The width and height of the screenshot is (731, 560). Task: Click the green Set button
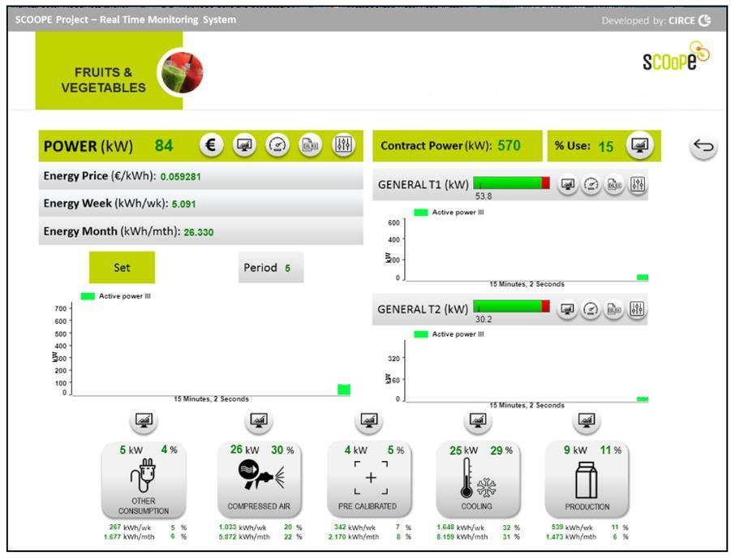point(123,268)
